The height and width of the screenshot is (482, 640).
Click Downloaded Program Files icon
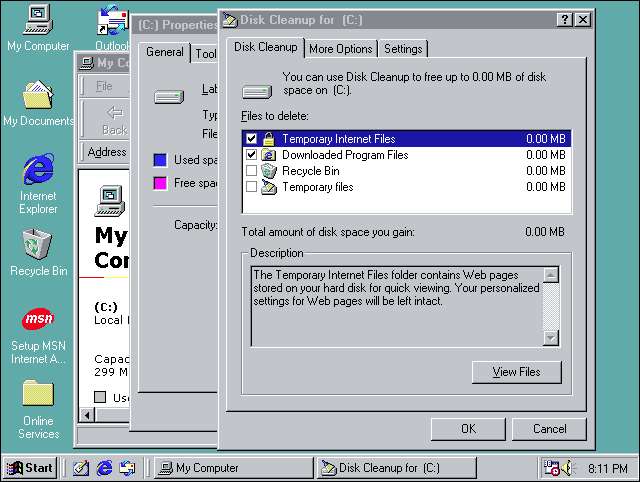(x=269, y=155)
